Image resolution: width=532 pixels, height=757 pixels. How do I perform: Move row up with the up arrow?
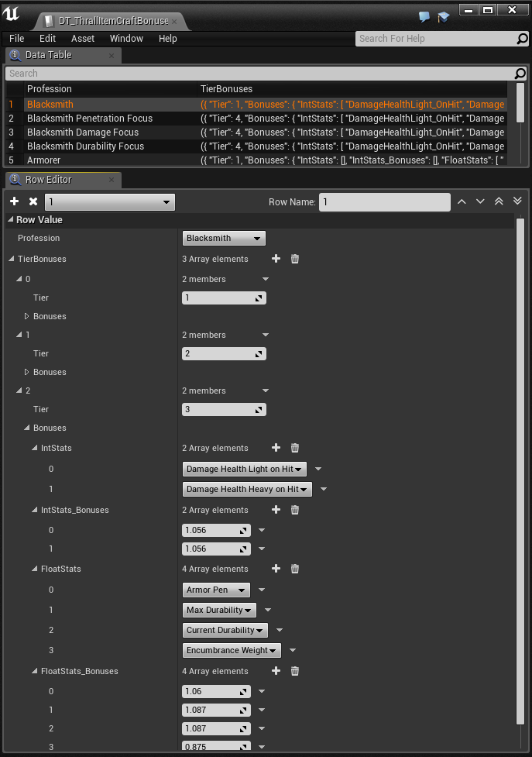coord(462,201)
